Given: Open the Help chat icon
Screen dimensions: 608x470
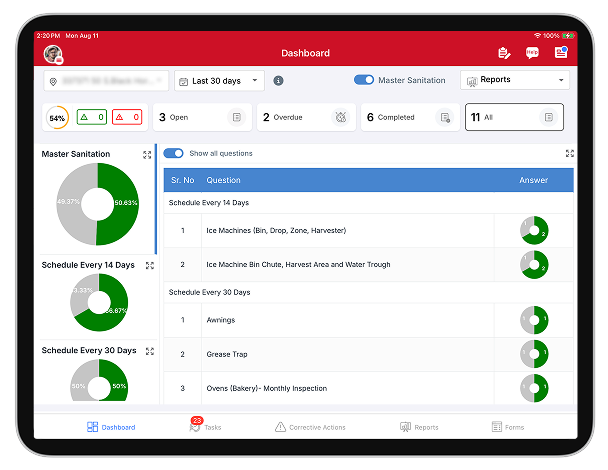Looking at the screenshot, I should pyautogui.click(x=532, y=53).
